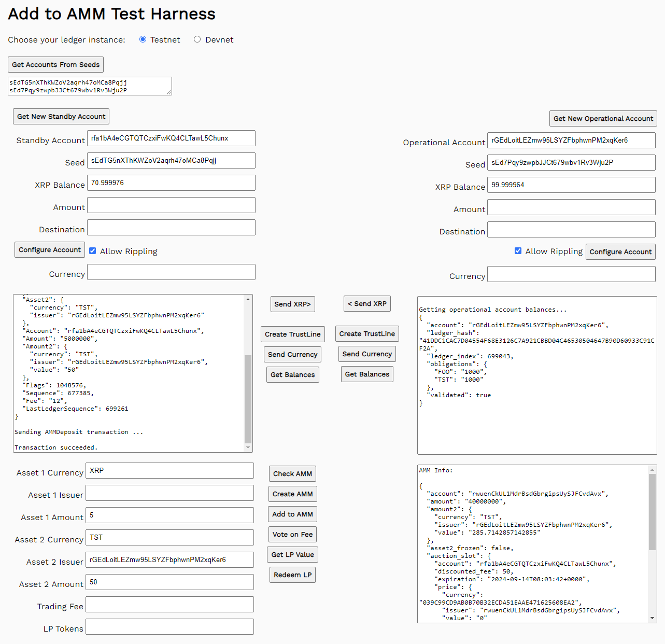Click the Create AMM button
The width and height of the screenshot is (665, 644).
pyautogui.click(x=292, y=494)
